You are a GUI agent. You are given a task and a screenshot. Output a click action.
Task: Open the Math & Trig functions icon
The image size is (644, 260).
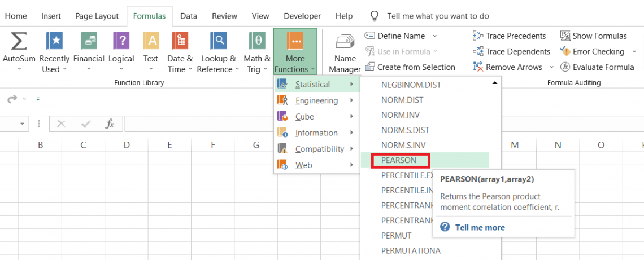[x=257, y=41]
